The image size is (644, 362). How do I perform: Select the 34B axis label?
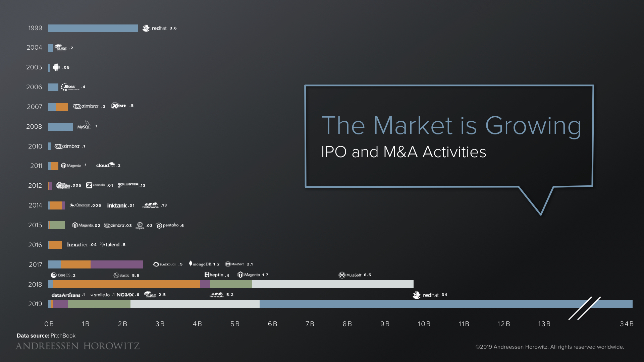[627, 324]
